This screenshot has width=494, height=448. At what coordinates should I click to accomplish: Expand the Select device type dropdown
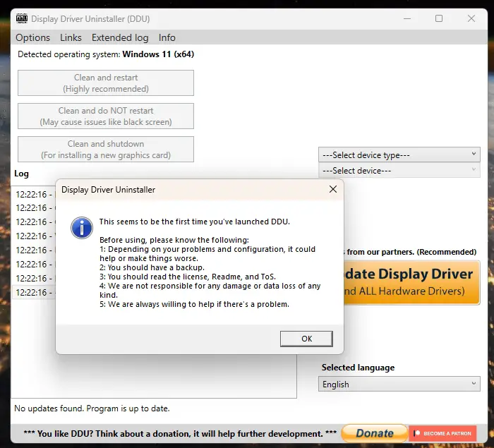(399, 155)
